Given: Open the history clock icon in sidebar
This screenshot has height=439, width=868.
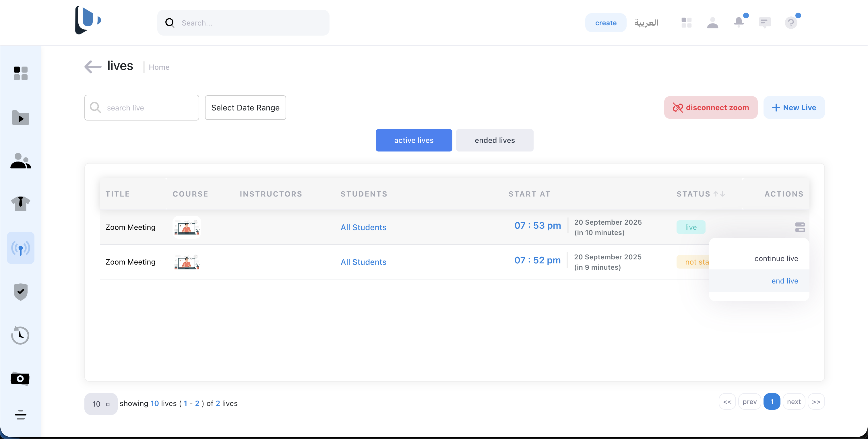Looking at the screenshot, I should (x=20, y=335).
